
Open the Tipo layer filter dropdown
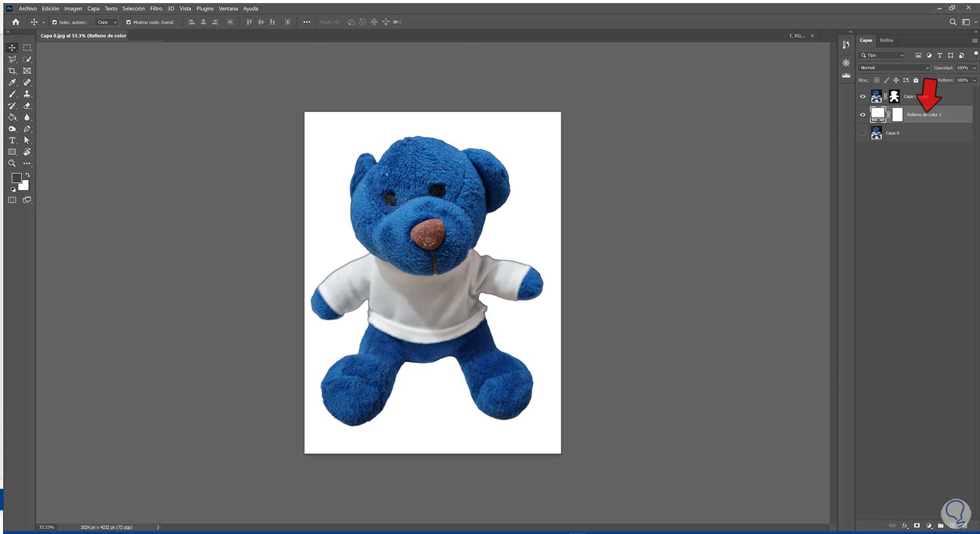(x=883, y=55)
